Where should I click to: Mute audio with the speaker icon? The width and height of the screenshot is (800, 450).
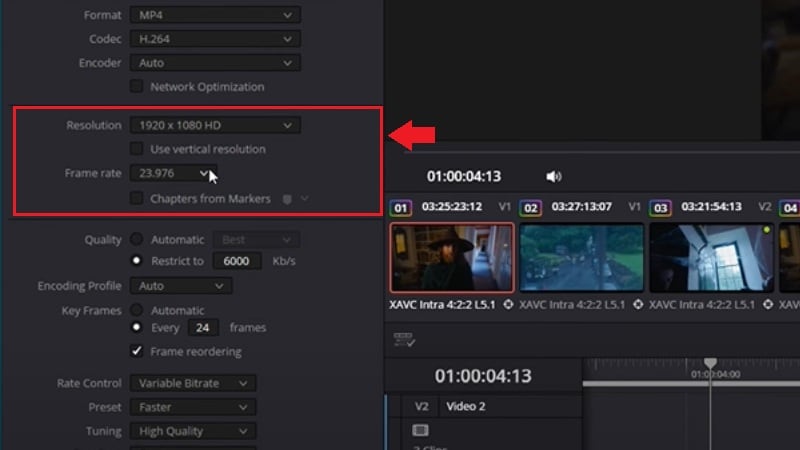pyautogui.click(x=554, y=177)
